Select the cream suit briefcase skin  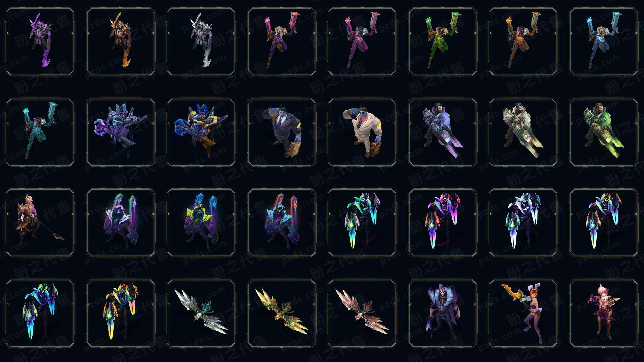click(362, 132)
